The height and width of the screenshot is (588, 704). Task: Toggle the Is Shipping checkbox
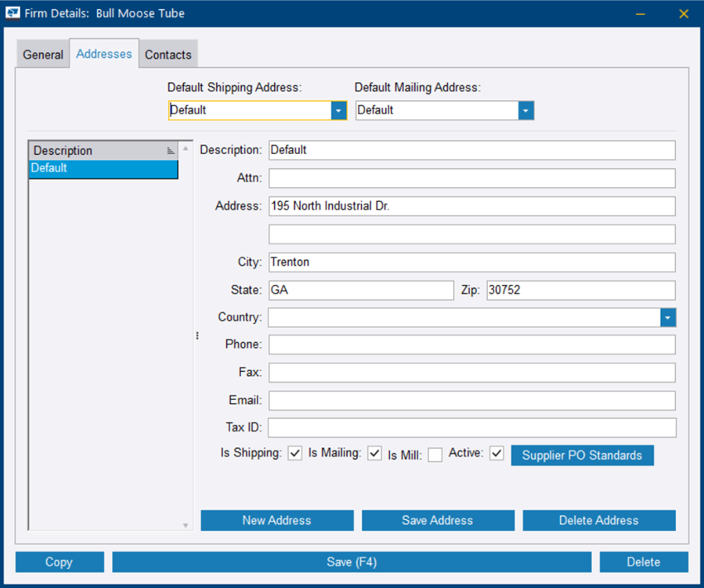coord(295,454)
